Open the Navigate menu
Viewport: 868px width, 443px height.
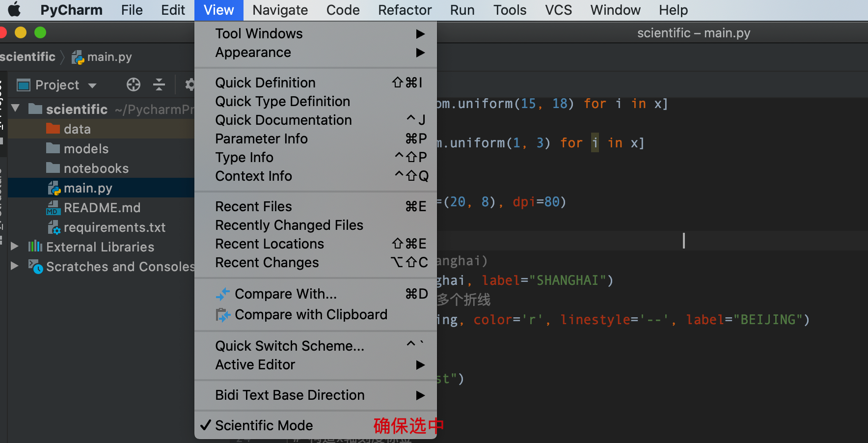[x=280, y=10]
